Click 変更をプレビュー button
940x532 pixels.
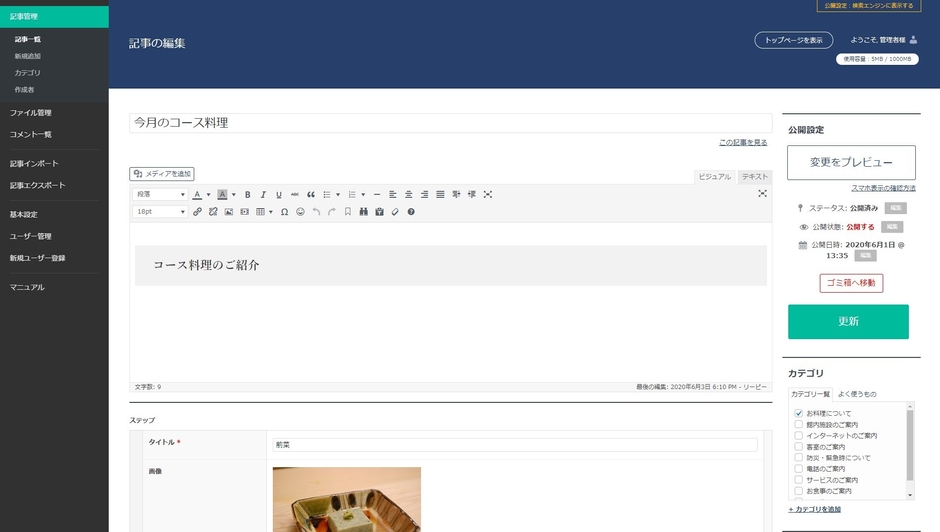pyautogui.click(x=851, y=162)
